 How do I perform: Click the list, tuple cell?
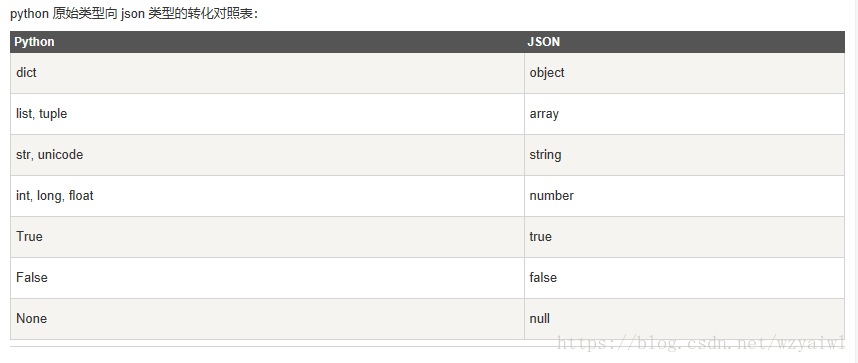267,114
